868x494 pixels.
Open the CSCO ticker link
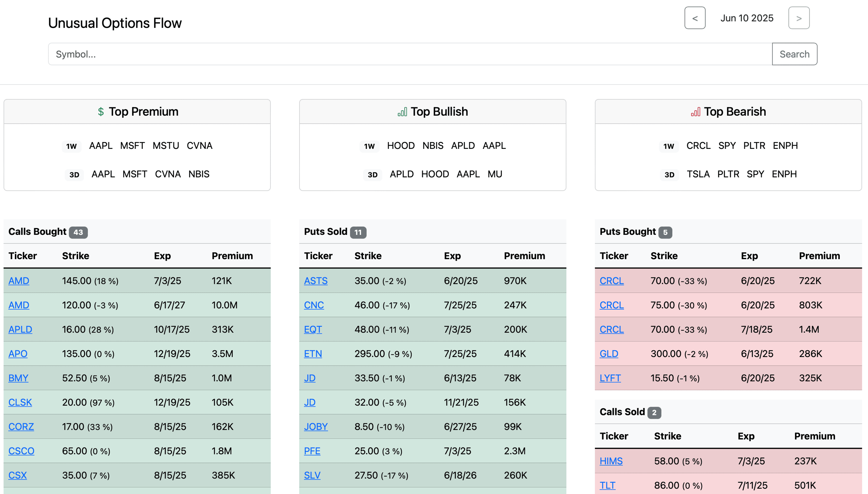click(21, 451)
